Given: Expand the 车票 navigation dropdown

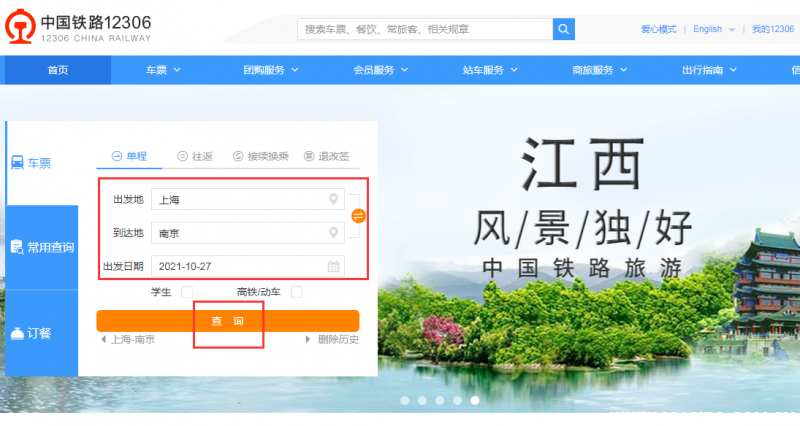Looking at the screenshot, I should pyautogui.click(x=163, y=70).
